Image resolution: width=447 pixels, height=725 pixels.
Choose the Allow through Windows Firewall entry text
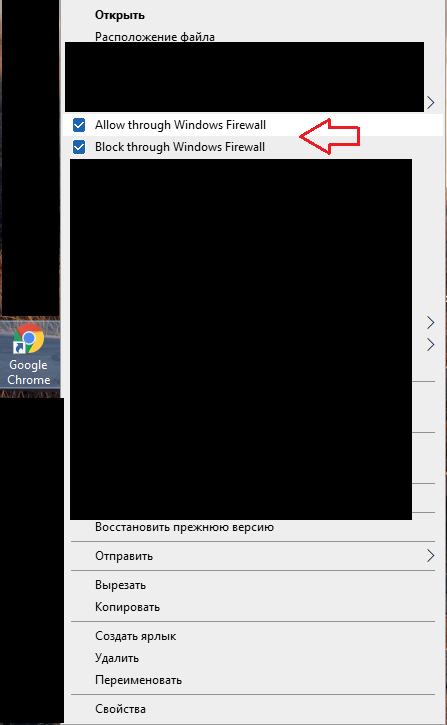click(x=180, y=125)
